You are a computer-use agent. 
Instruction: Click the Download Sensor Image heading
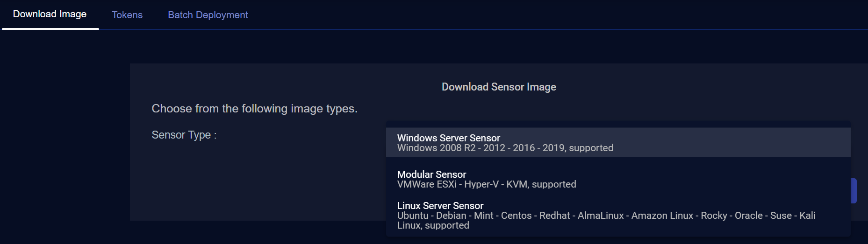(499, 87)
